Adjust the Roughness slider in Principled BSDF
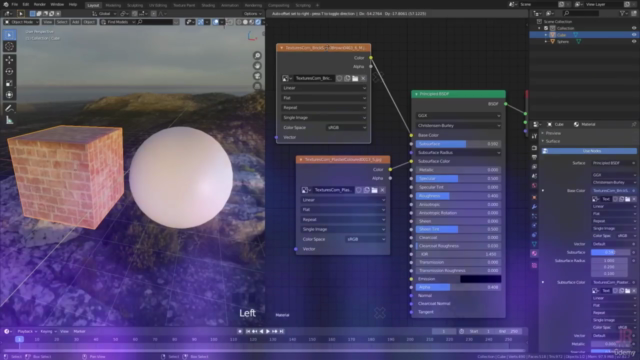The width and height of the screenshot is (640, 360). click(458, 196)
